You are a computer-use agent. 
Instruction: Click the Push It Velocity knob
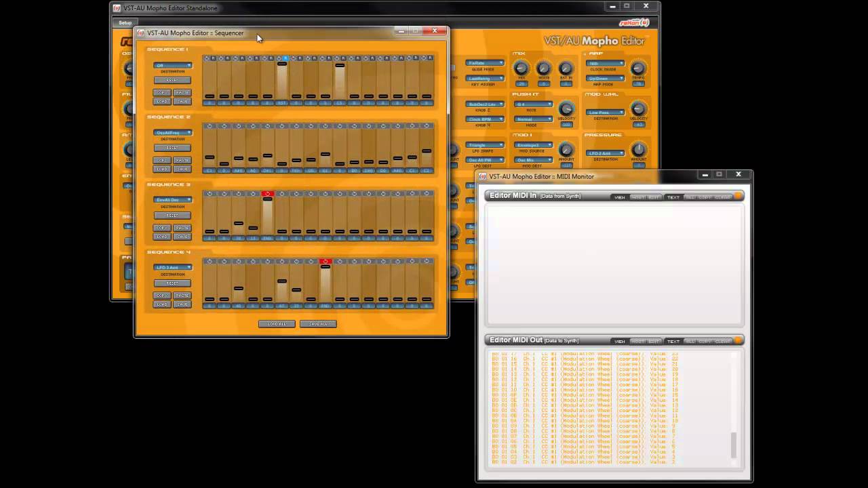tap(566, 108)
